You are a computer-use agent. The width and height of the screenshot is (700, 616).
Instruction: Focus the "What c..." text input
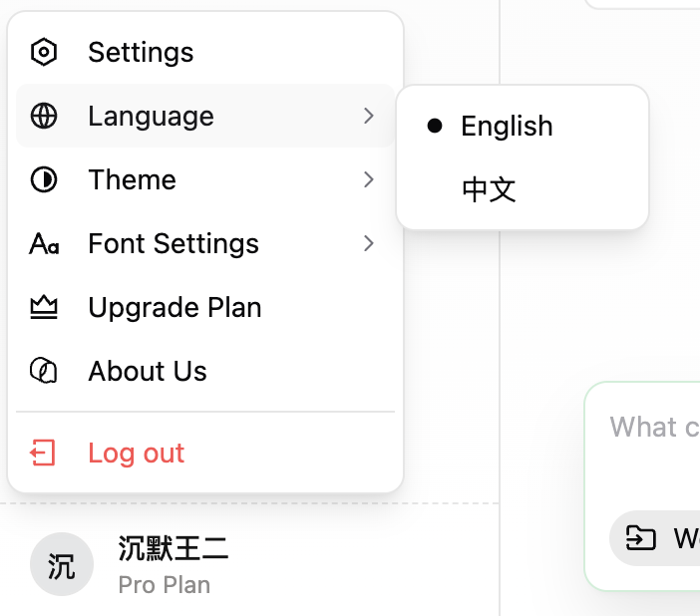click(654, 429)
